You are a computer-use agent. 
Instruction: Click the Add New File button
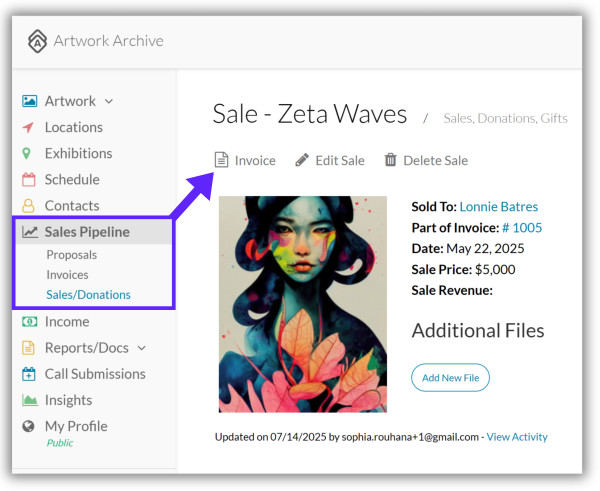[450, 377]
